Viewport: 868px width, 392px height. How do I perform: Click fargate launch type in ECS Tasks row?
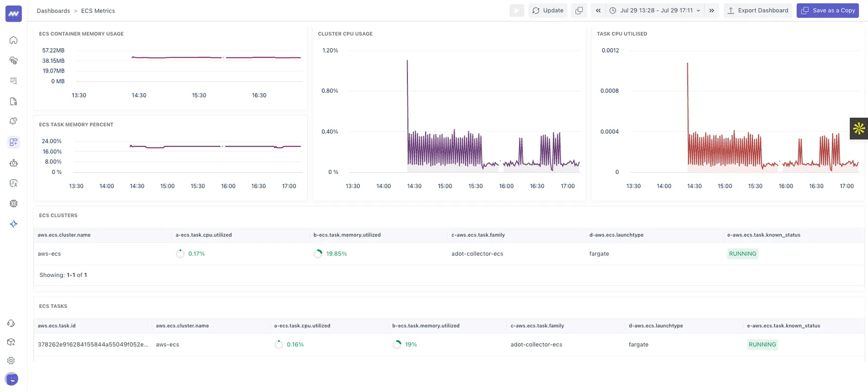click(639, 344)
